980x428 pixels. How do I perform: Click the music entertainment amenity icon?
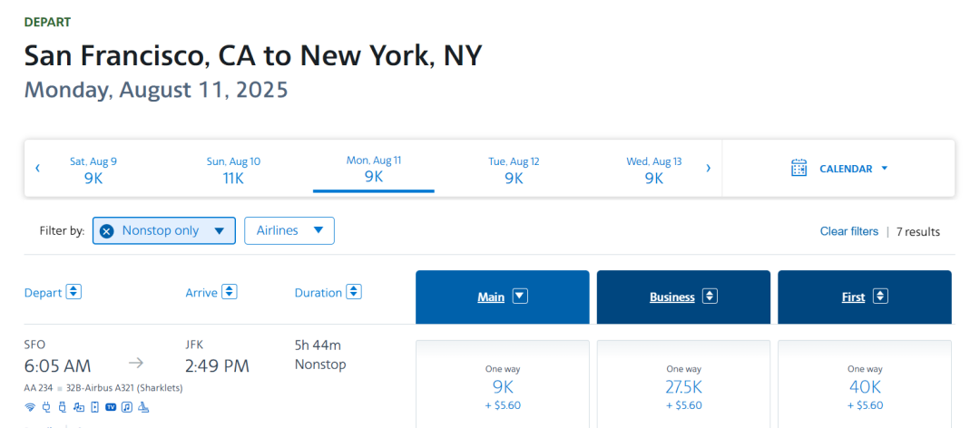(127, 407)
